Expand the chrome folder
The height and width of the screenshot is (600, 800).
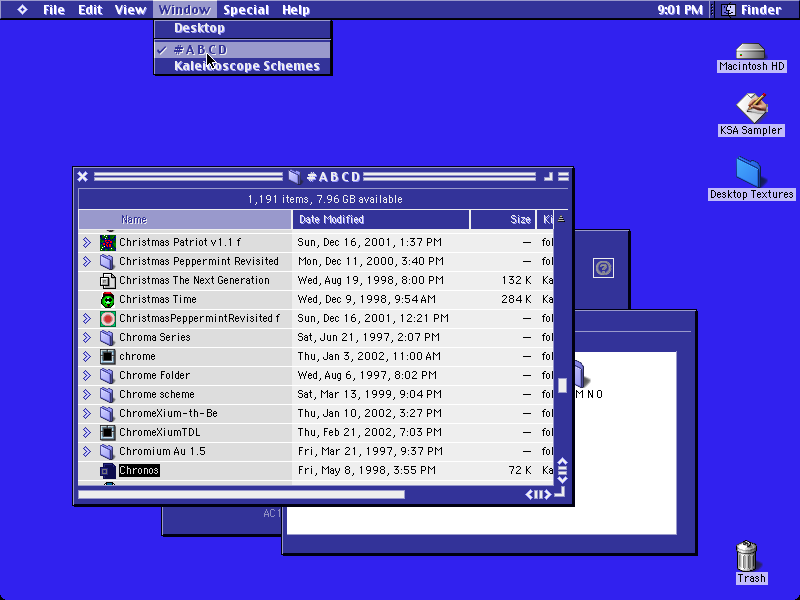87,356
